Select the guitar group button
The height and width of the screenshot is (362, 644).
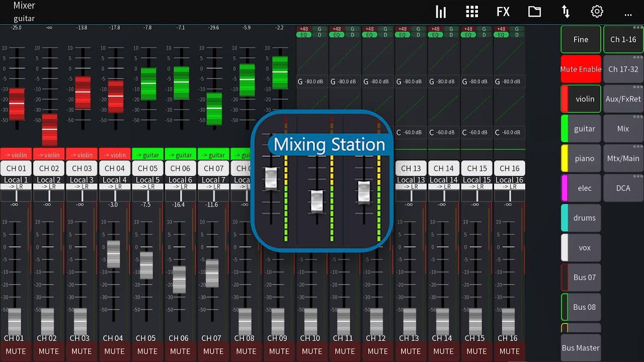pyautogui.click(x=581, y=129)
